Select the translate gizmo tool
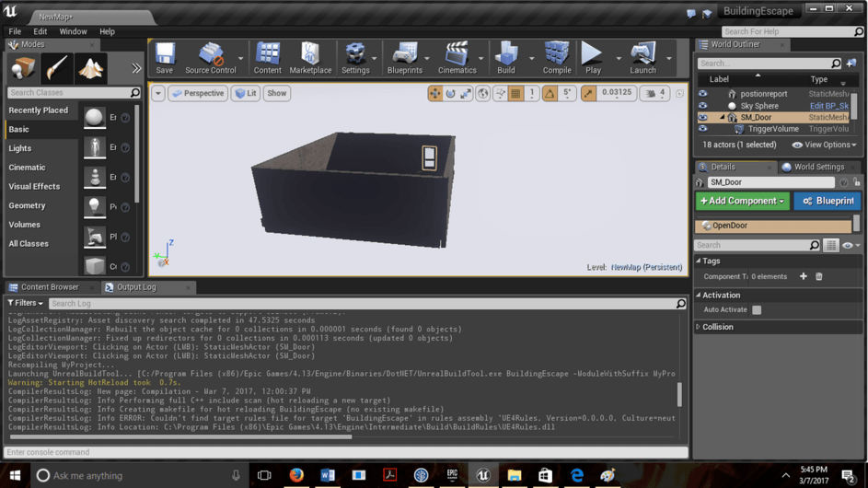This screenshot has height=488, width=868. 434,94
